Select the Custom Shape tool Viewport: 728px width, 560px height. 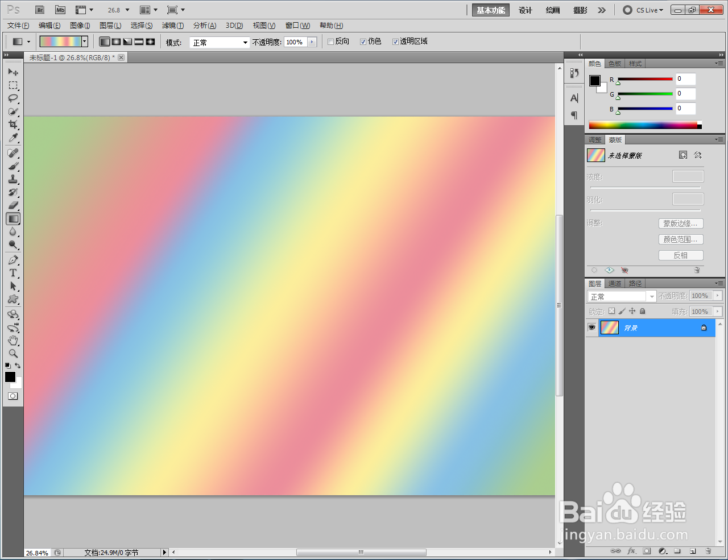click(x=13, y=299)
